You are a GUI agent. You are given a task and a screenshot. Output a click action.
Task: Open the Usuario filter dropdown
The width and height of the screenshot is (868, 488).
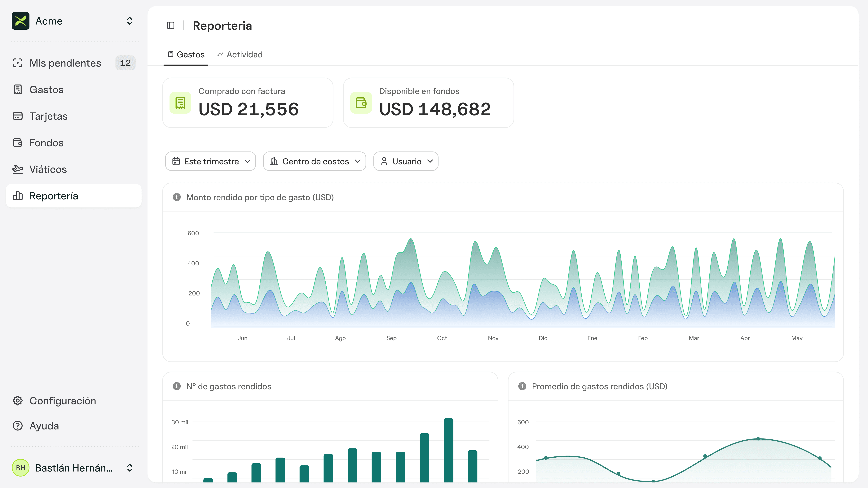tap(406, 161)
